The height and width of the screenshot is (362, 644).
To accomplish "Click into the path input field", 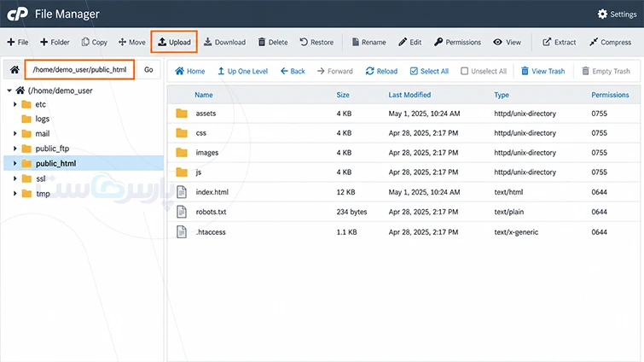I will tap(79, 69).
